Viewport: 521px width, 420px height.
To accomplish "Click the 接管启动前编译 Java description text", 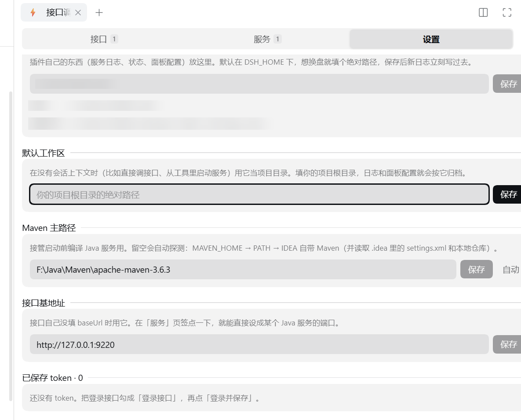I will (x=264, y=248).
